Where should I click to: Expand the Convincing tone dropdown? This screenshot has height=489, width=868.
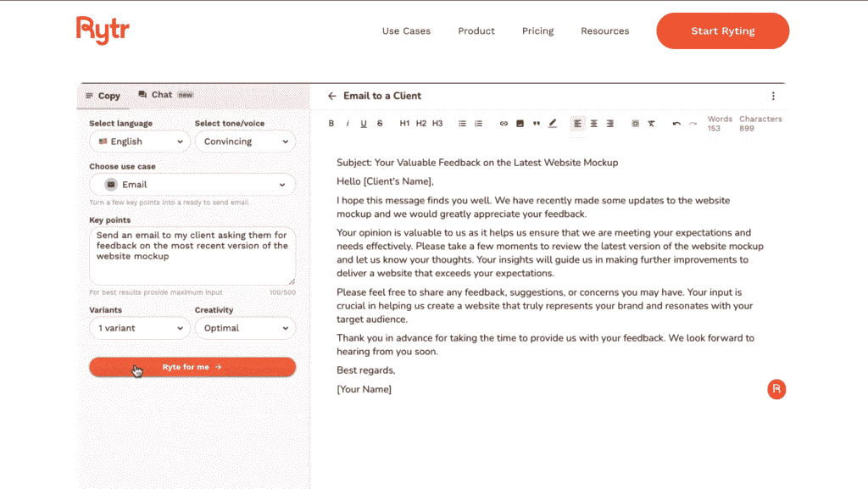pos(245,142)
